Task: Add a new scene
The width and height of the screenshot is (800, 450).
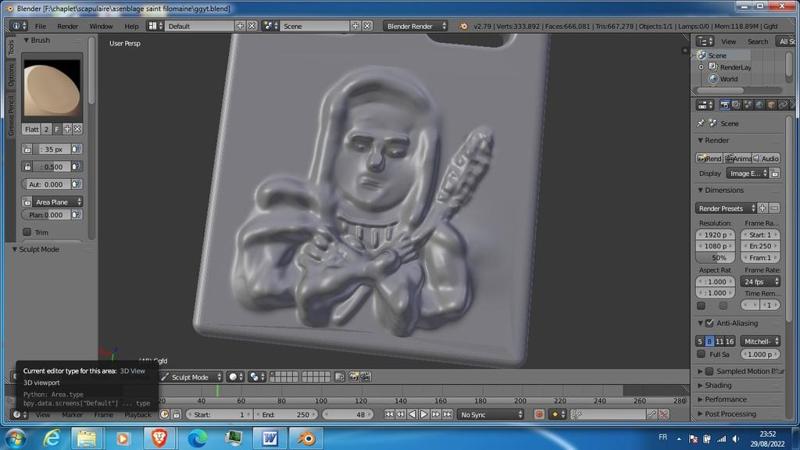Action: point(355,26)
